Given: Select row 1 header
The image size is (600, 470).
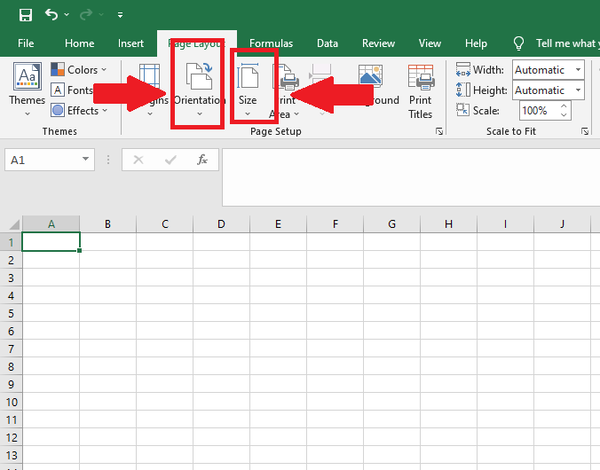Looking at the screenshot, I should 11,242.
